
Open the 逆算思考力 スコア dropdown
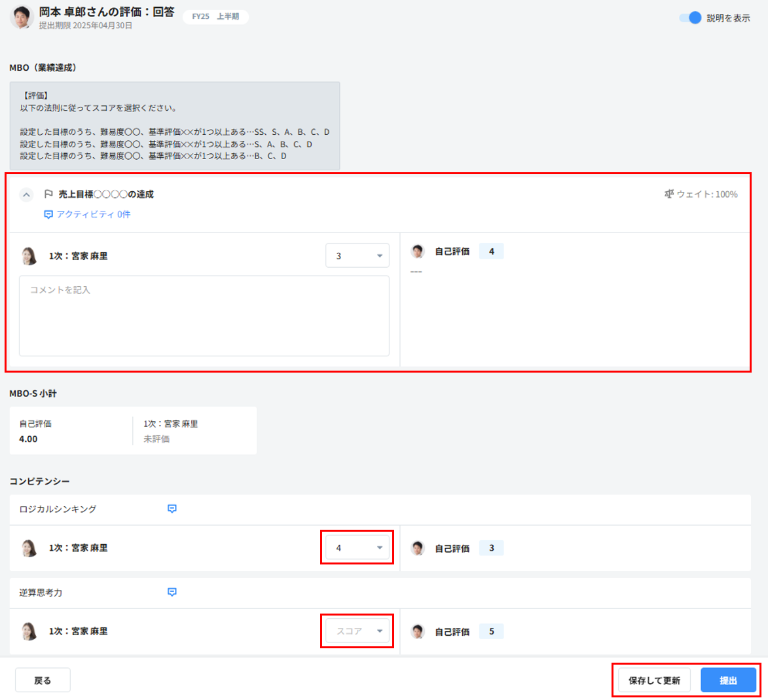(x=357, y=631)
